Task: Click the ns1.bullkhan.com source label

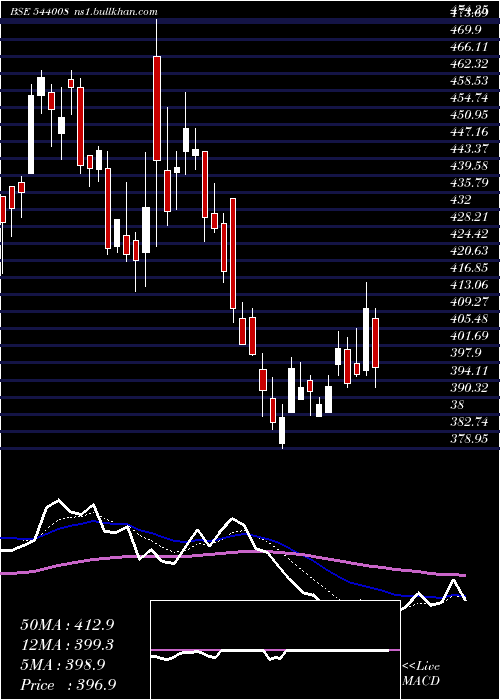Action: click(115, 12)
